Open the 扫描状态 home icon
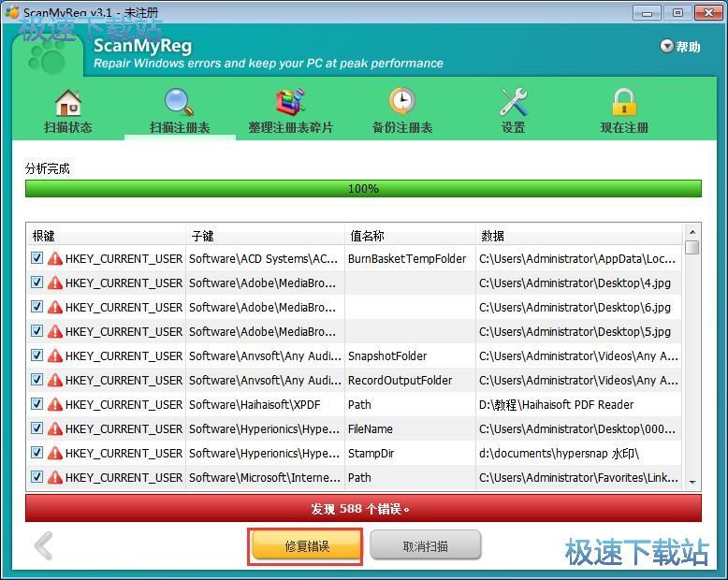Screen dimensions: 728x580 pos(67,103)
